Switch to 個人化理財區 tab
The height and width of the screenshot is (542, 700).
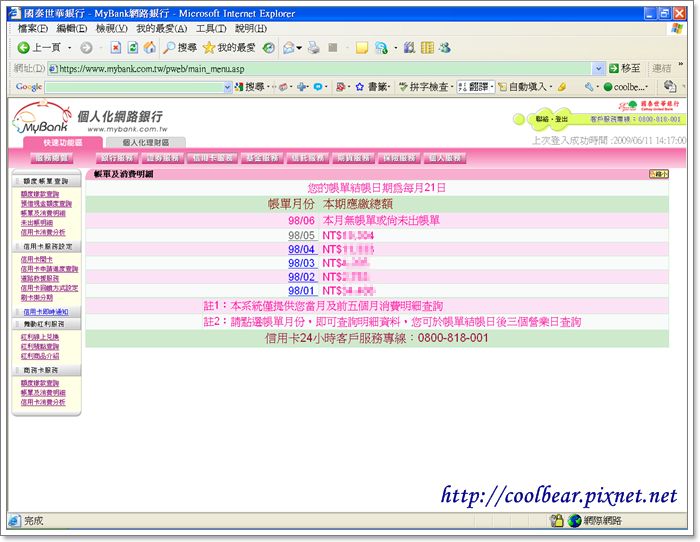coord(146,142)
